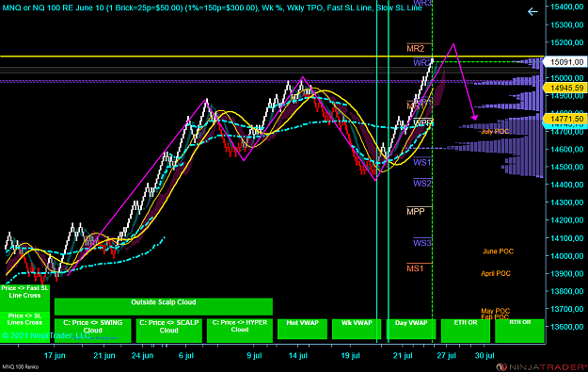
Task: Click the 'Mnt VWAP' status box
Action: click(302, 329)
